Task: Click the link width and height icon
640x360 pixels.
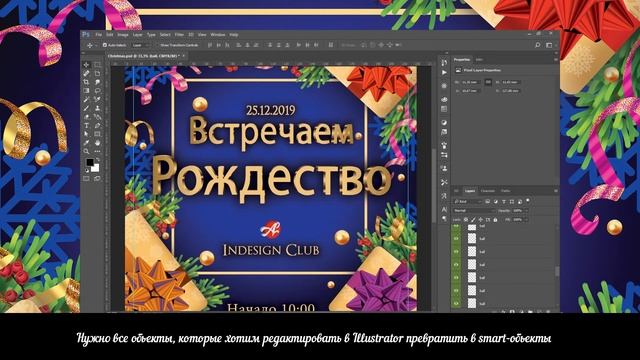Action: pyautogui.click(x=488, y=82)
